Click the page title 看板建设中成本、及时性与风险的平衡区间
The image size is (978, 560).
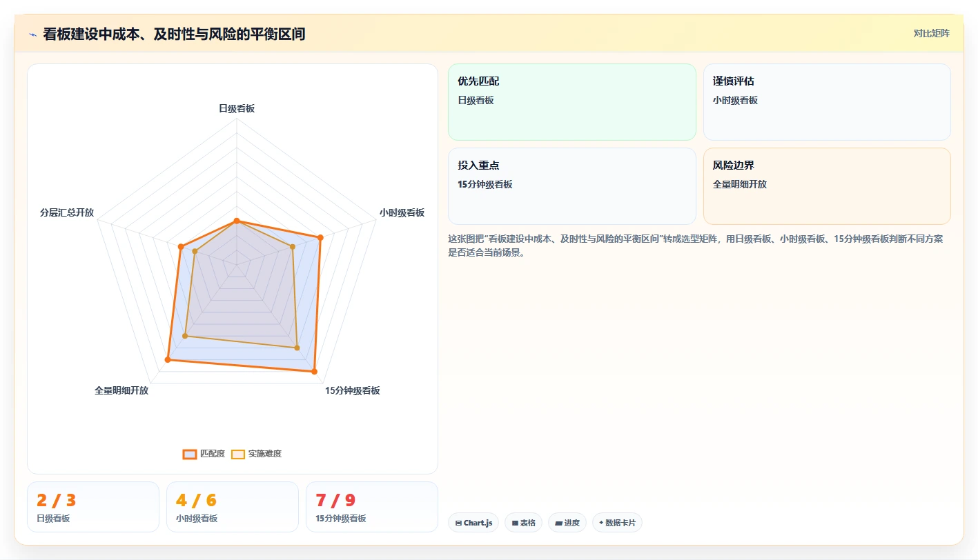175,34
